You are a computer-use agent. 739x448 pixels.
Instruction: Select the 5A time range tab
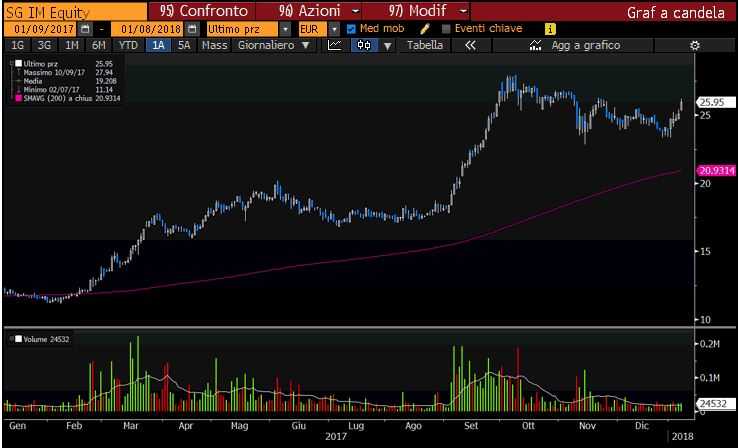[184, 45]
